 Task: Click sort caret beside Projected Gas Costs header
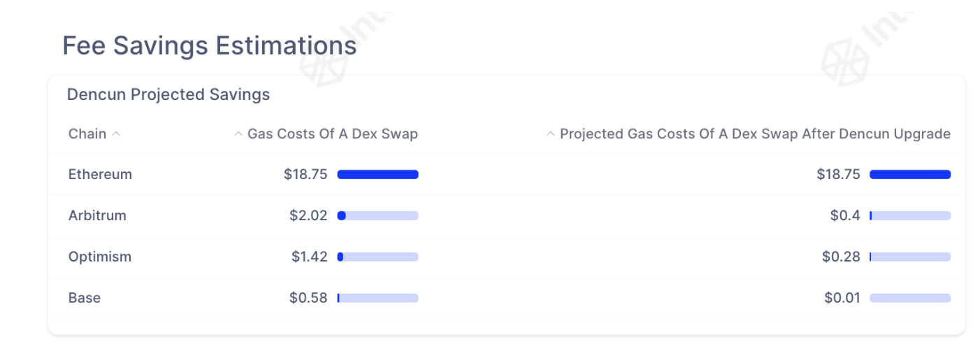pos(551,134)
